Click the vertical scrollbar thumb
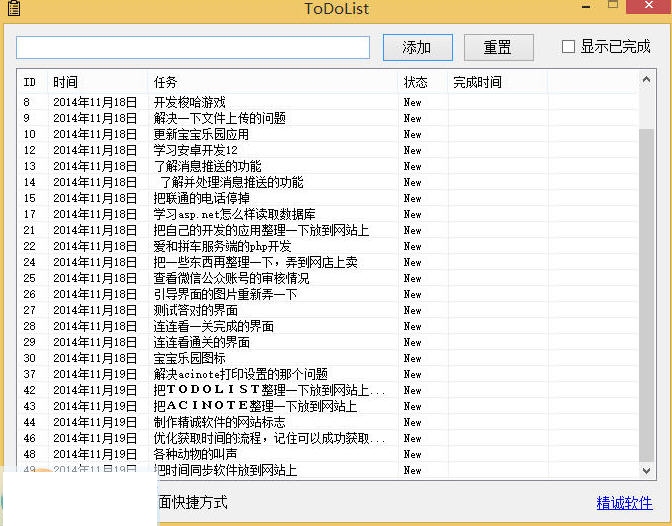672x526 pixels. coord(646,296)
